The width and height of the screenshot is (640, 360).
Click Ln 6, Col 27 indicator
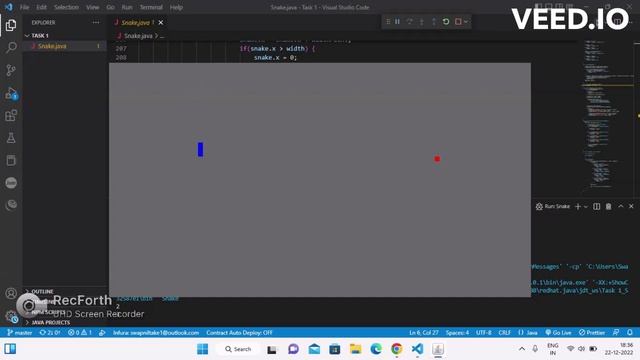(x=424, y=333)
